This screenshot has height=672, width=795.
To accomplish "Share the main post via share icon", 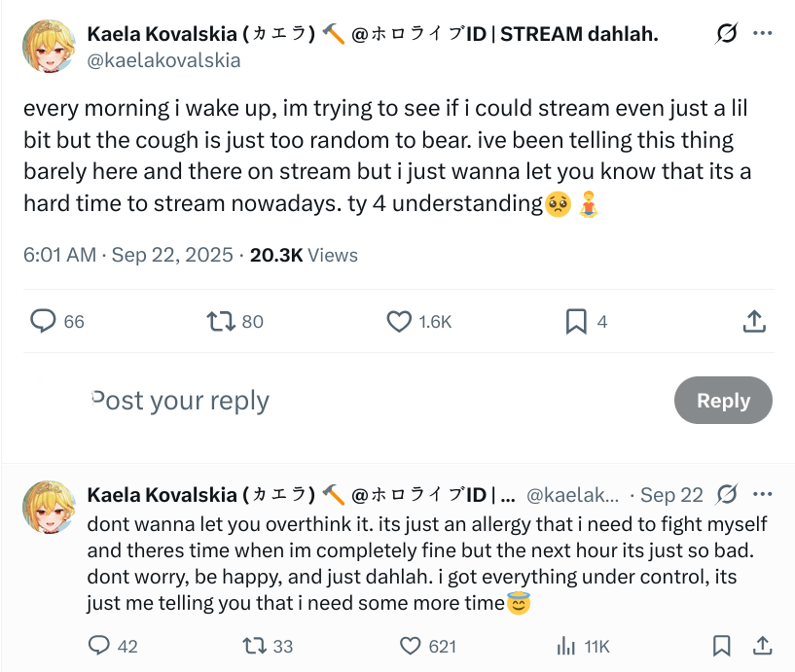I will pyautogui.click(x=753, y=321).
